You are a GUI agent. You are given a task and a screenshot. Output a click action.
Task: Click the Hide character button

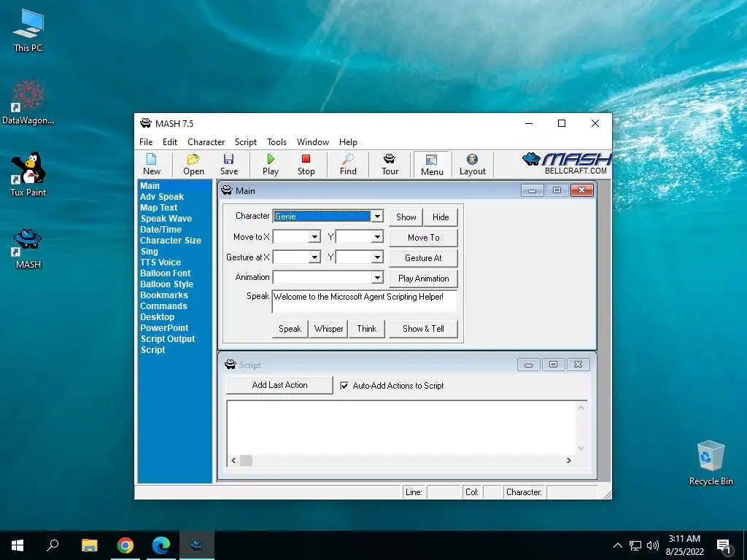point(441,217)
